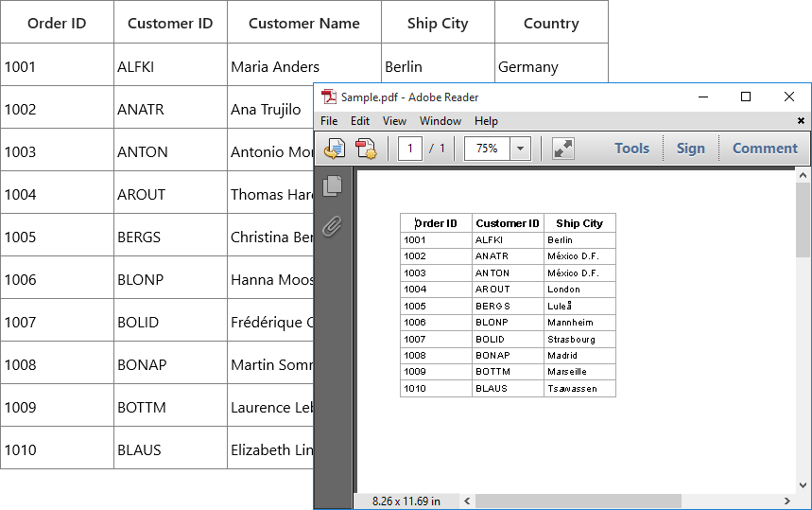Click the Customer Name header in the background grid
Screen dimensions: 812x510
point(304,24)
